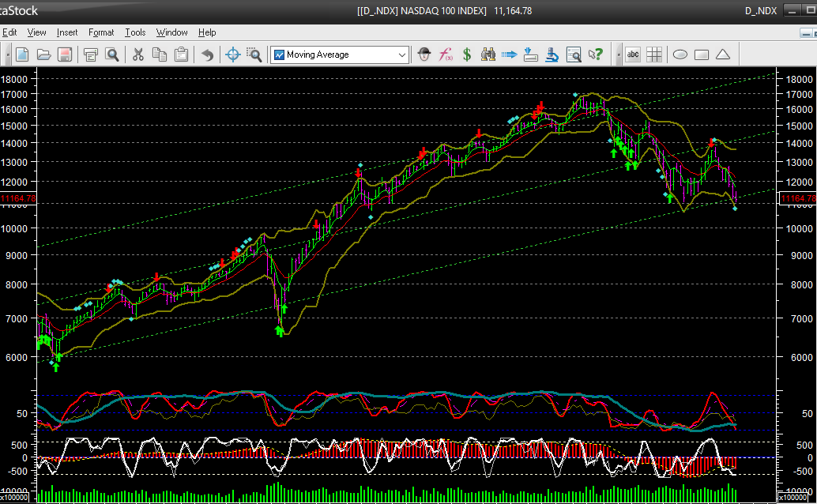Click the Print Preview toolbar button
This screenshot has width=817, height=504.
click(x=111, y=55)
